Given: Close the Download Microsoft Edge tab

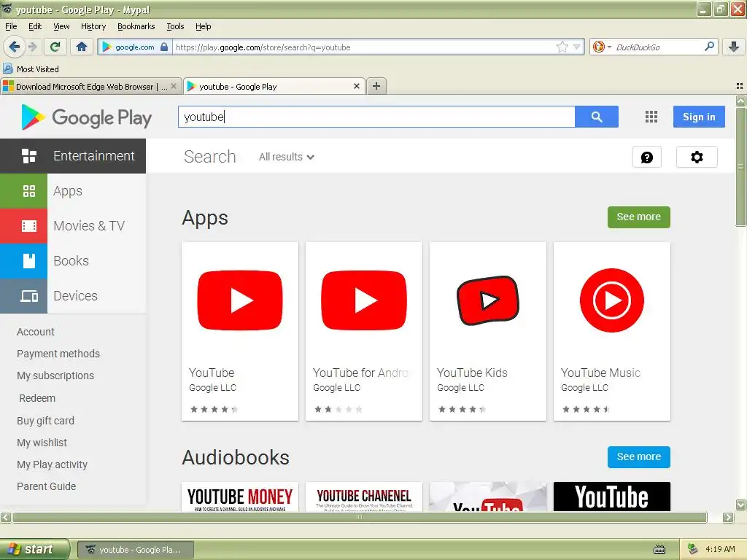Looking at the screenshot, I should point(174,86).
